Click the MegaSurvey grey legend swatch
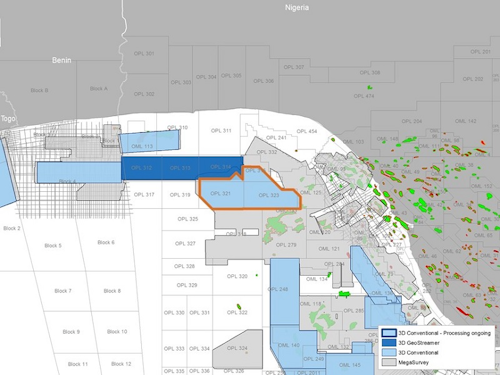Image resolution: width=500 pixels, height=375 pixels. click(389, 362)
